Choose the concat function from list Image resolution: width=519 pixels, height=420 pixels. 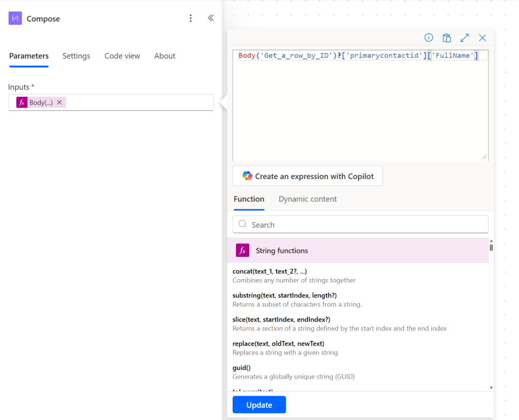pos(270,272)
